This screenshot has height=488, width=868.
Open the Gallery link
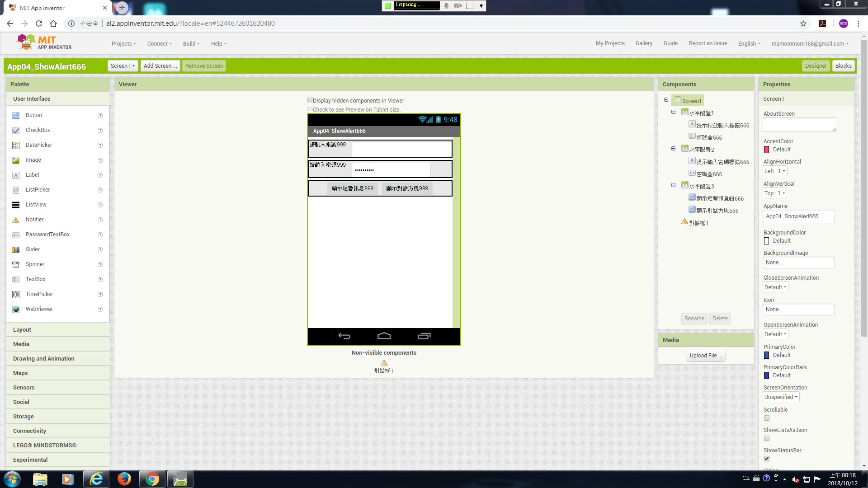[644, 43]
